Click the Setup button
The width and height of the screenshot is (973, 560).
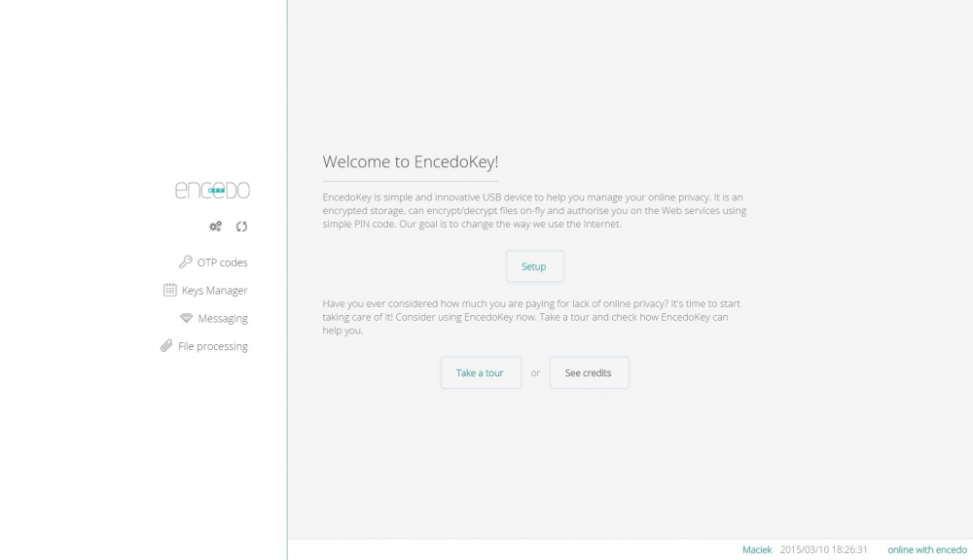coord(534,266)
